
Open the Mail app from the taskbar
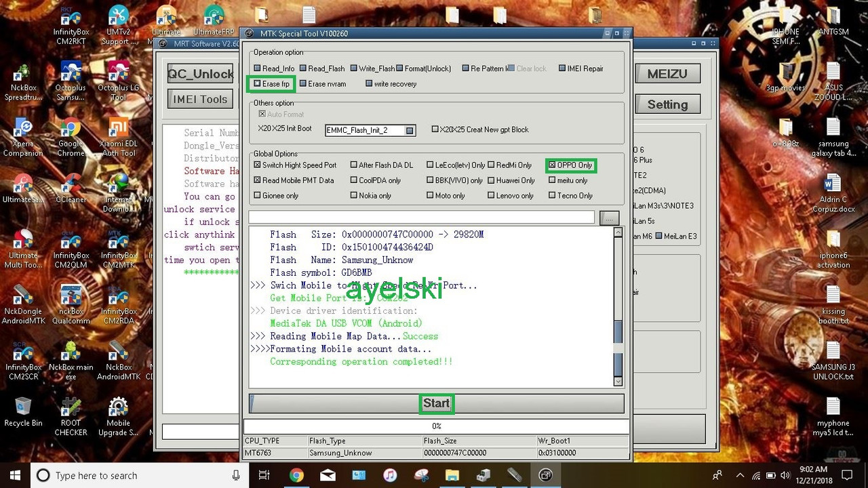click(x=328, y=475)
